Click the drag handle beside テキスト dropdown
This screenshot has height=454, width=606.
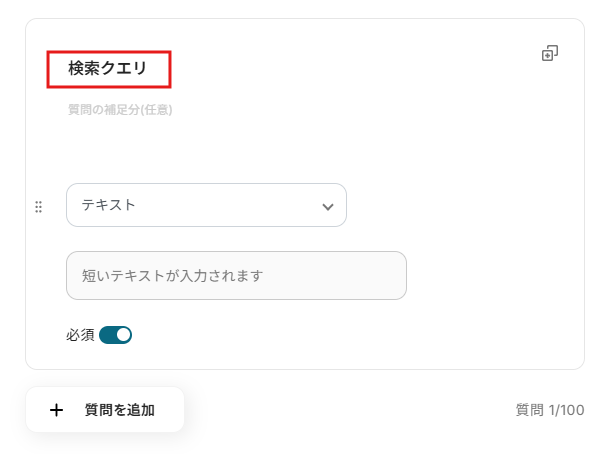point(39,207)
